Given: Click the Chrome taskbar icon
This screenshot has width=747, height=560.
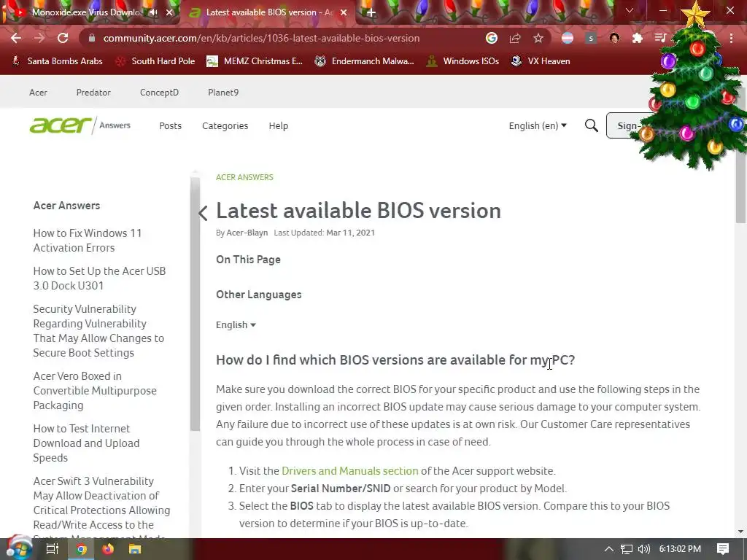Looking at the screenshot, I should pyautogui.click(x=81, y=549).
